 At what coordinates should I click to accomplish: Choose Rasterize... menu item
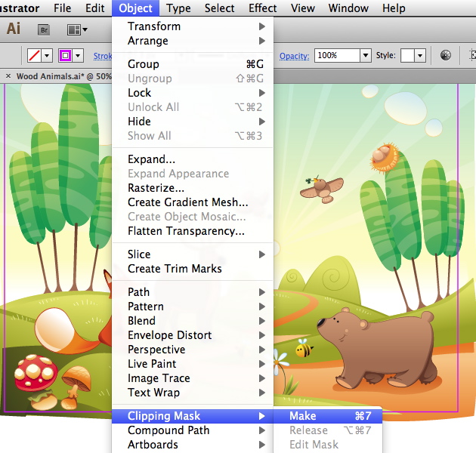click(193, 188)
